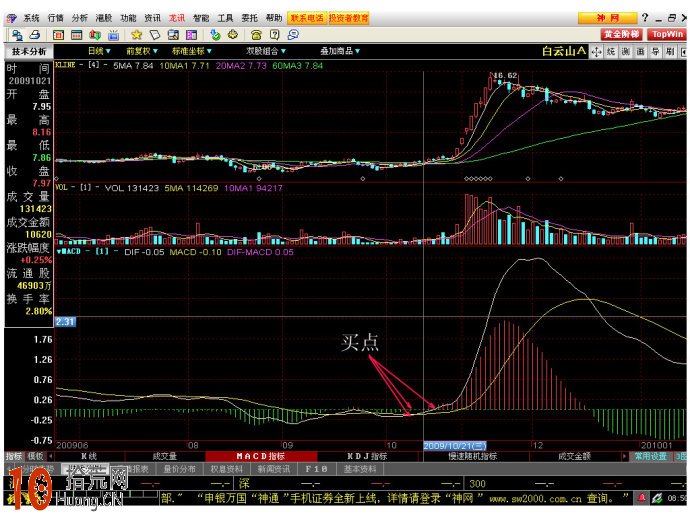This screenshot has width=690, height=517.
Task: Switch to the 模板 mode toggle
Action: click(36, 455)
